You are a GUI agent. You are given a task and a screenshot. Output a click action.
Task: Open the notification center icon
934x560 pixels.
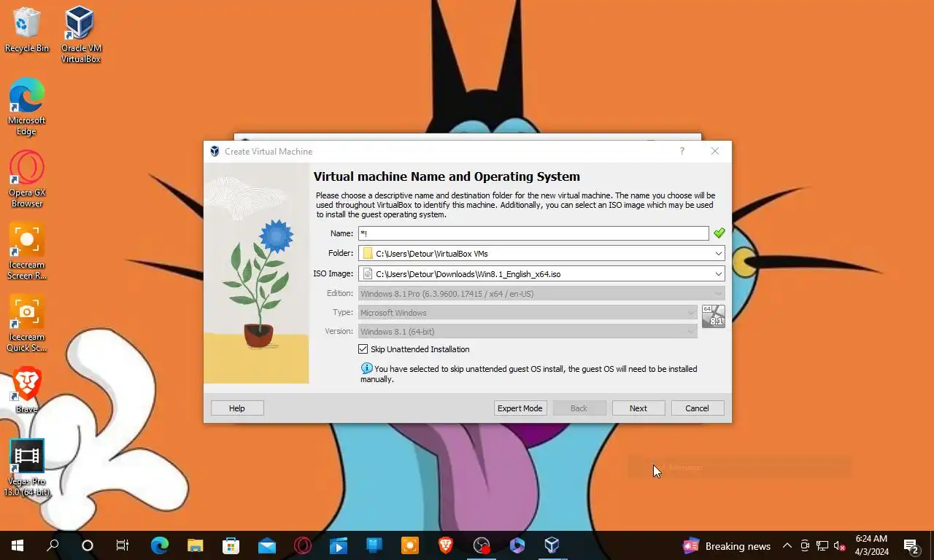(x=911, y=545)
